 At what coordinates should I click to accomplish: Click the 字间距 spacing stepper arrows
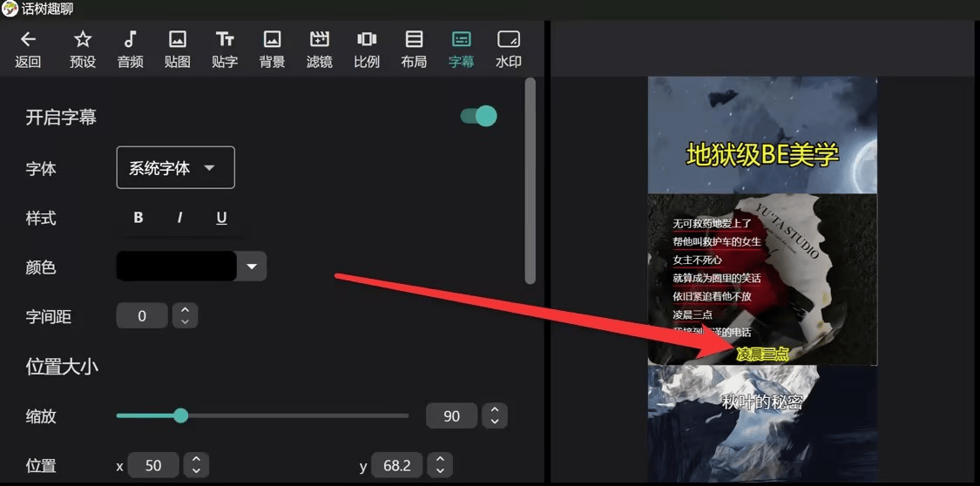pos(185,316)
